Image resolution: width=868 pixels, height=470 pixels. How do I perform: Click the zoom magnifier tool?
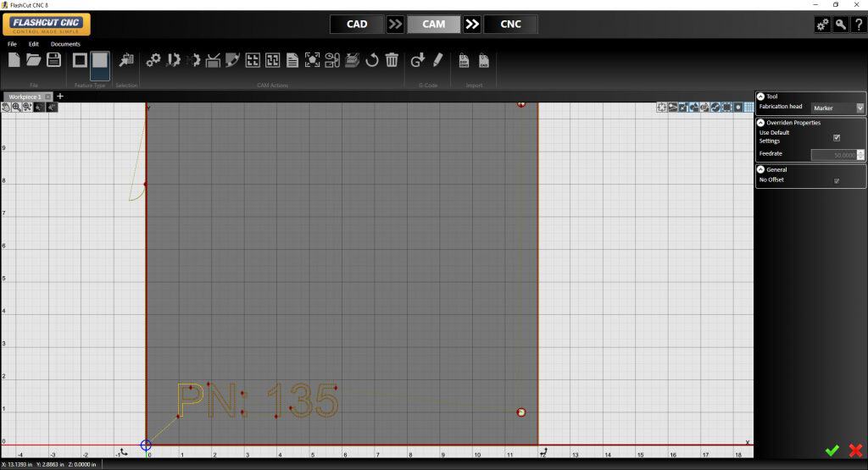17,108
